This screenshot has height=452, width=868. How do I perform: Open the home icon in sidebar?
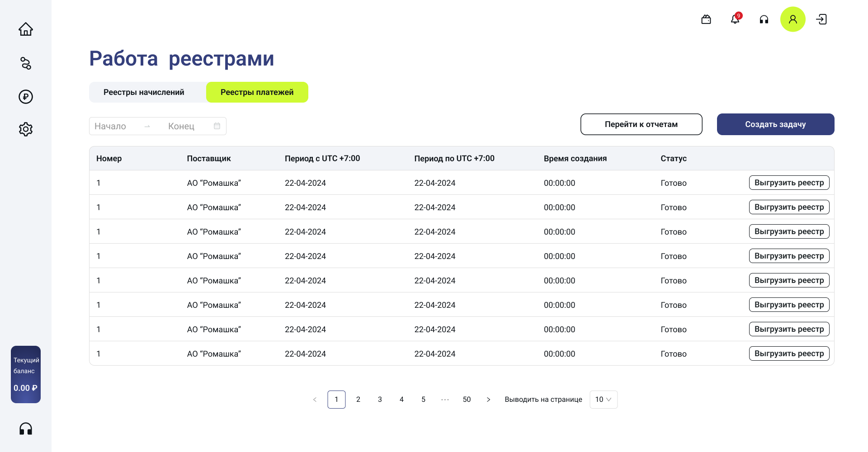click(26, 29)
